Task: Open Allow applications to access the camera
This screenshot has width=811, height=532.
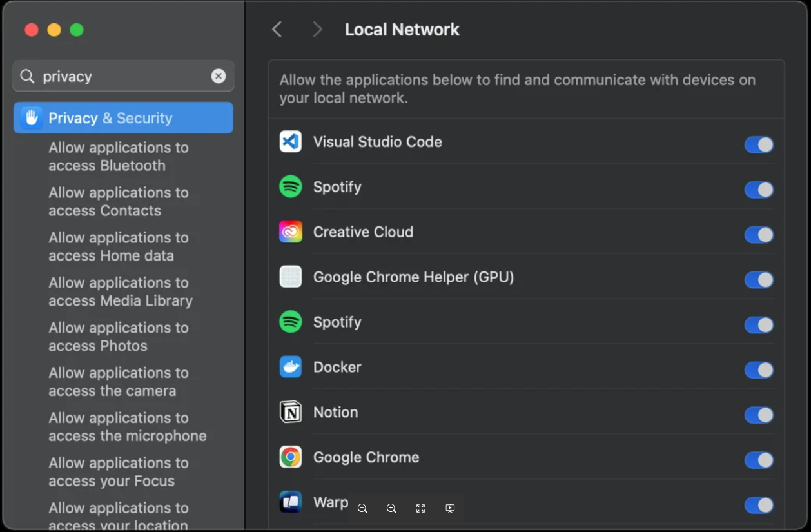Action: 119,382
